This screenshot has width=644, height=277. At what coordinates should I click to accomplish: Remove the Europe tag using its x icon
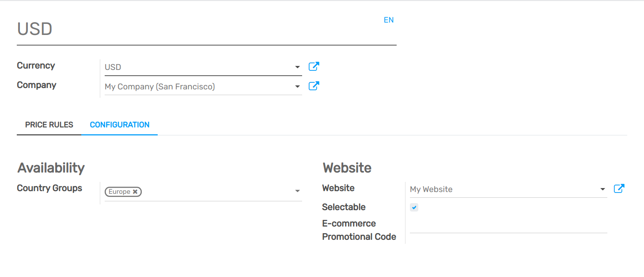tap(135, 192)
